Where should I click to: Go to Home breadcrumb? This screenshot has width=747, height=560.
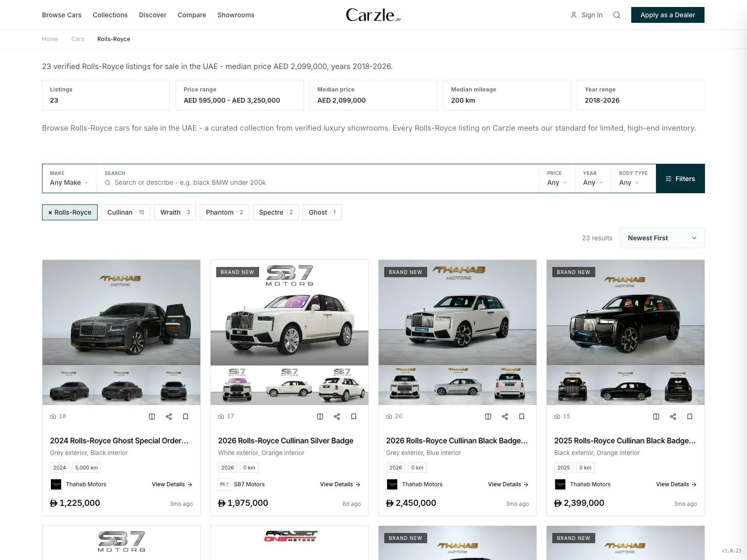point(50,39)
